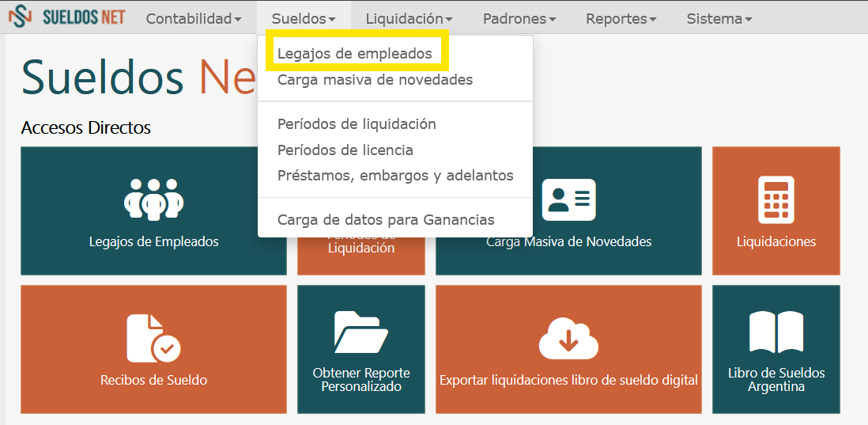Open the Legajos de Empleados shortcut label
This screenshot has width=868, height=425.
(153, 241)
